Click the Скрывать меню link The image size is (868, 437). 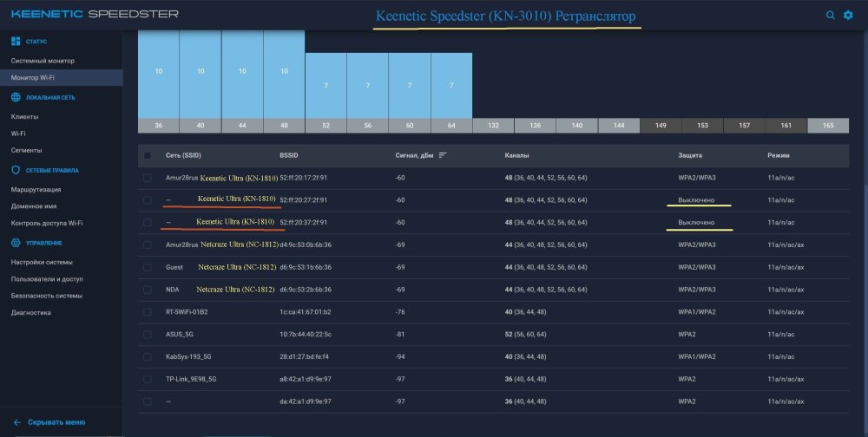pos(56,422)
